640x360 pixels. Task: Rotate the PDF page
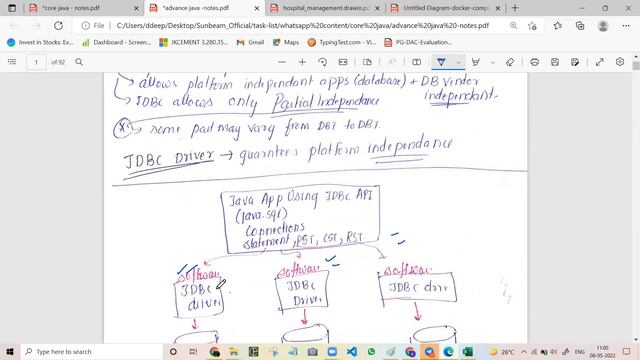(x=322, y=62)
